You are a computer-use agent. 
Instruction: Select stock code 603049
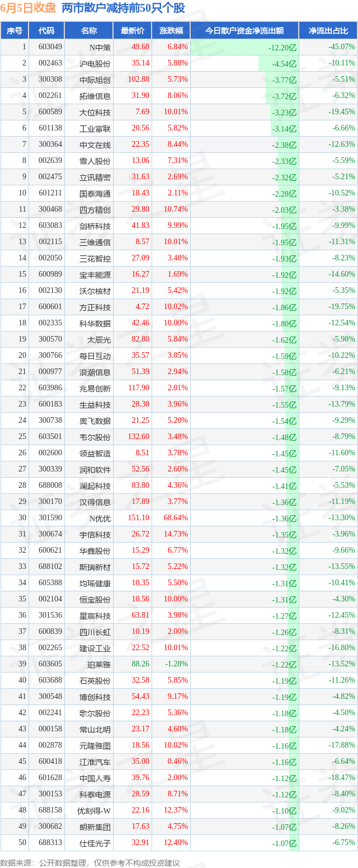[x=50, y=47]
